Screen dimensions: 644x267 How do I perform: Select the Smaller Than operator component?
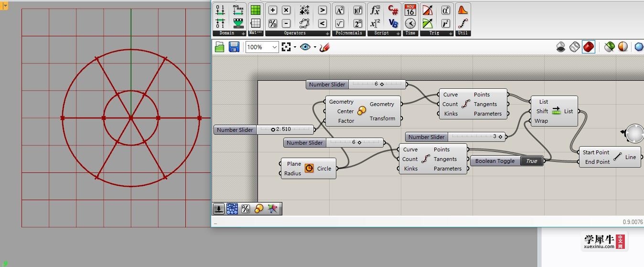[x=322, y=23]
